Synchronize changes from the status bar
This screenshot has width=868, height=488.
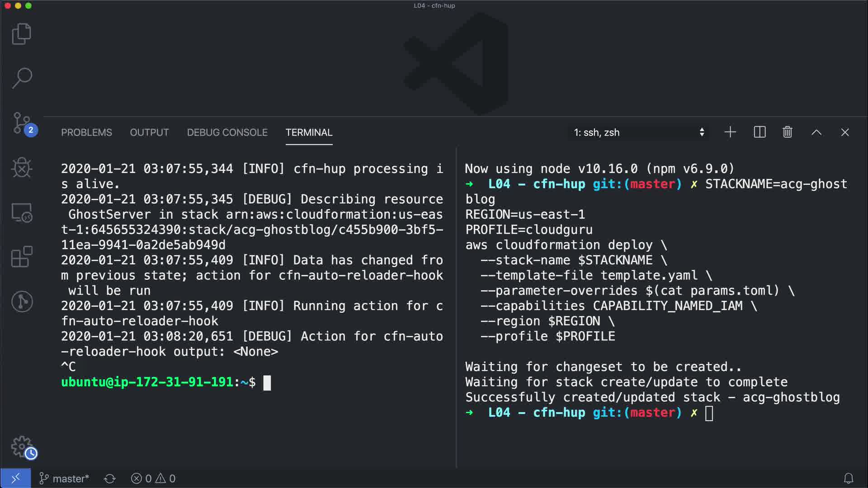[110, 479]
